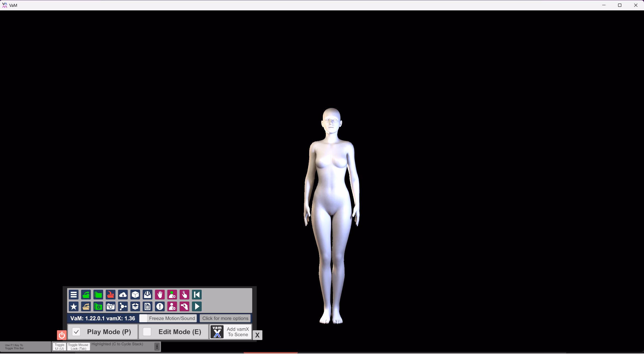Open the hamburger main menu icon
644x354 pixels.
pos(73,295)
